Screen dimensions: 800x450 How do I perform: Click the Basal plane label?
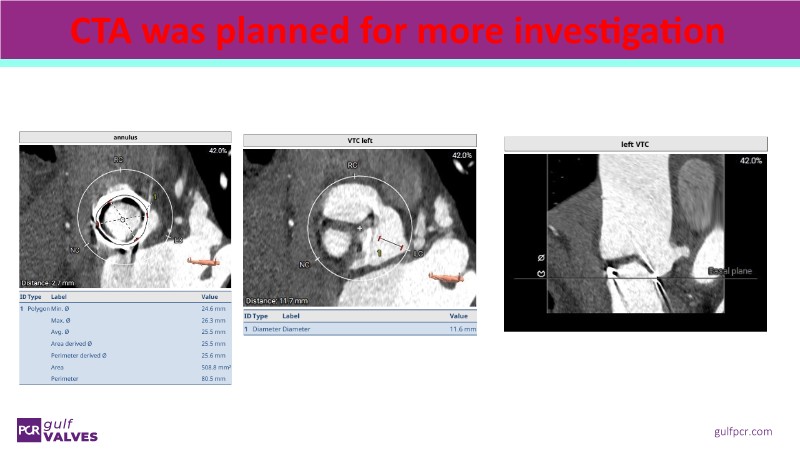[x=726, y=271]
